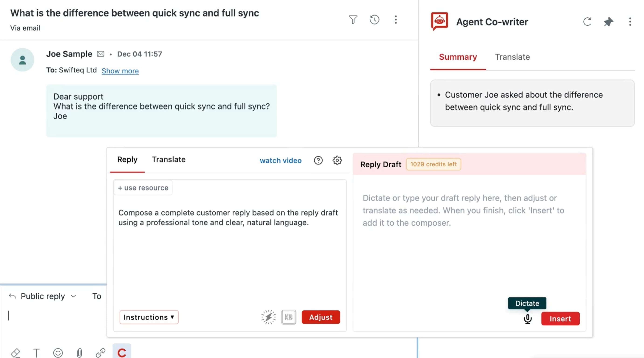Click the eraser compose tool icon

pos(16,353)
